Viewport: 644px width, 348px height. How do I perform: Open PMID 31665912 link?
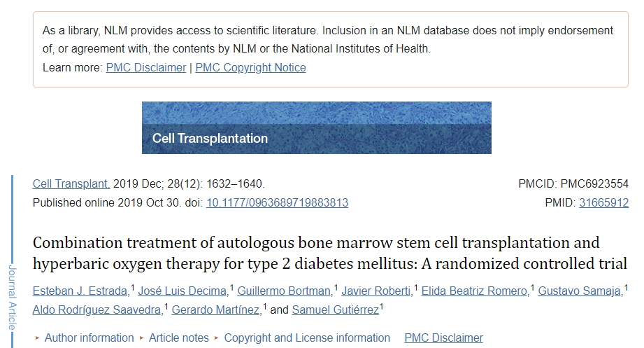(x=603, y=203)
